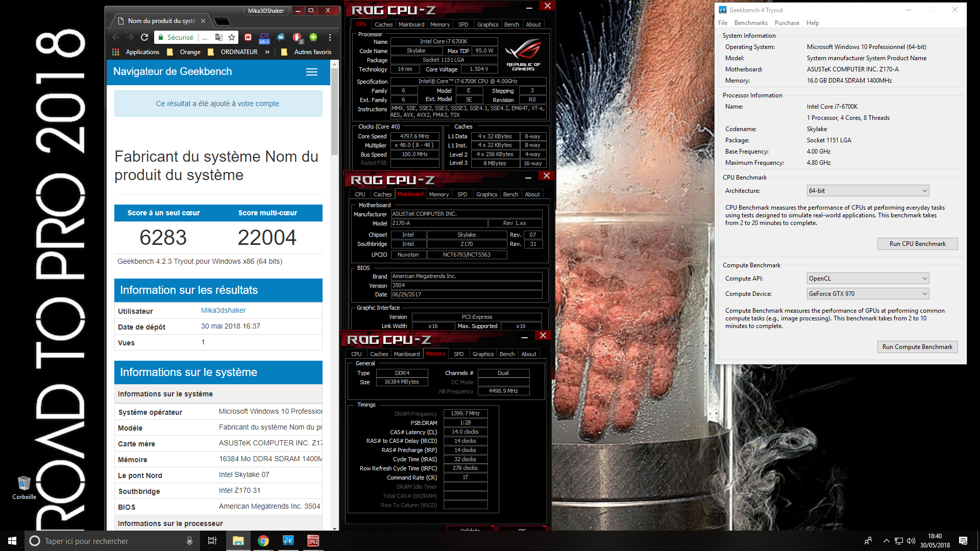Select CPU tab in CPU-Z window showing Timings
980x551 pixels.
tap(356, 354)
